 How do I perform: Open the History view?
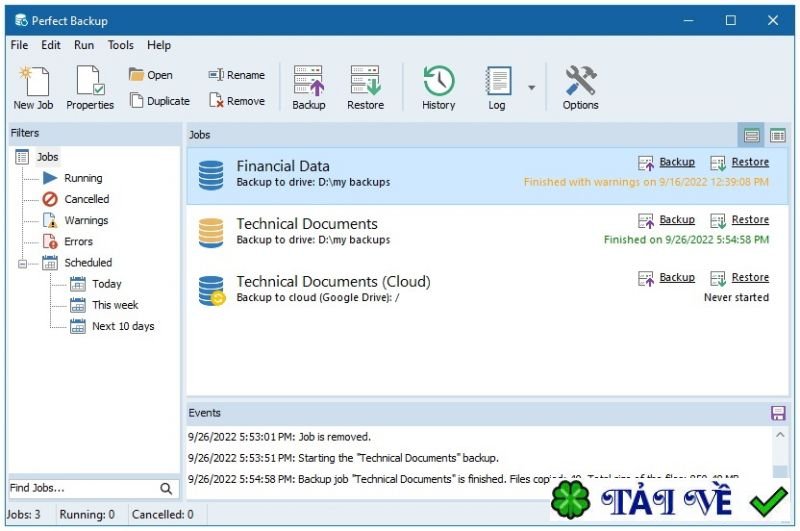pos(439,88)
